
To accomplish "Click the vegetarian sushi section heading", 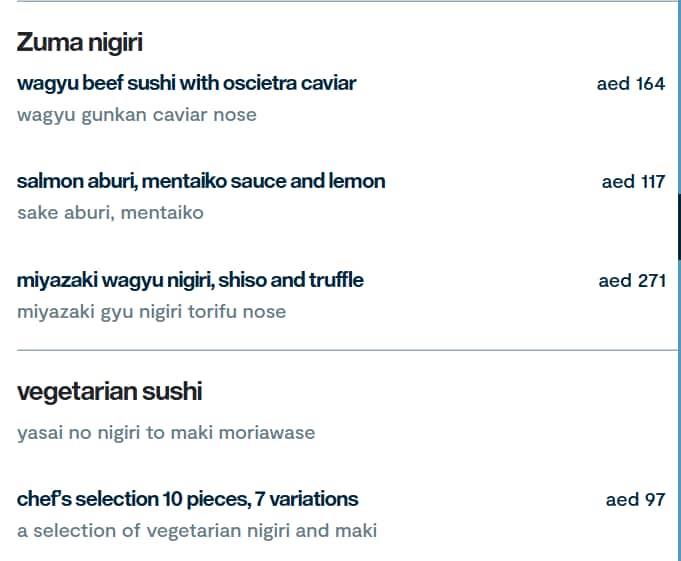I will [x=109, y=391].
